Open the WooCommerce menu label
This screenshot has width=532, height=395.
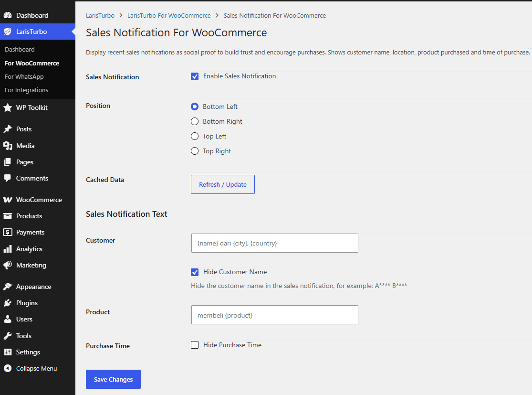click(x=39, y=200)
